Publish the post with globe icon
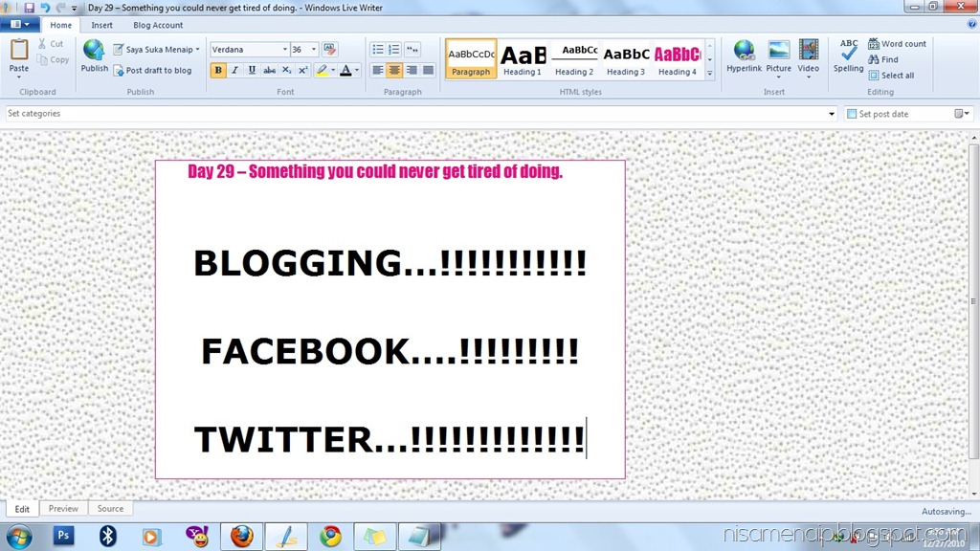The image size is (980, 551). click(x=95, y=56)
